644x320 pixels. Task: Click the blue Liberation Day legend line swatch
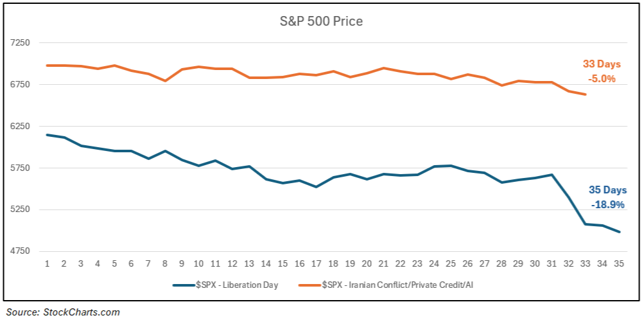tap(183, 285)
